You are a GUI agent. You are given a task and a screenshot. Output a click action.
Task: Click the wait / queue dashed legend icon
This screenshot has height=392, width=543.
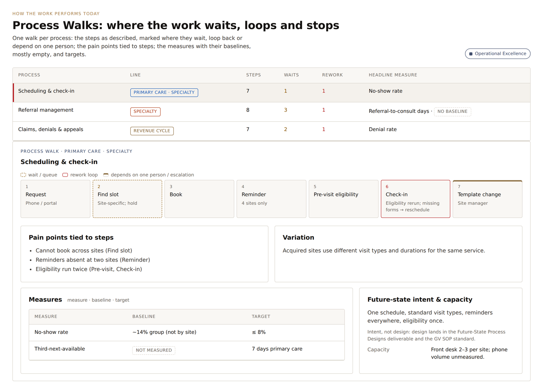23,175
